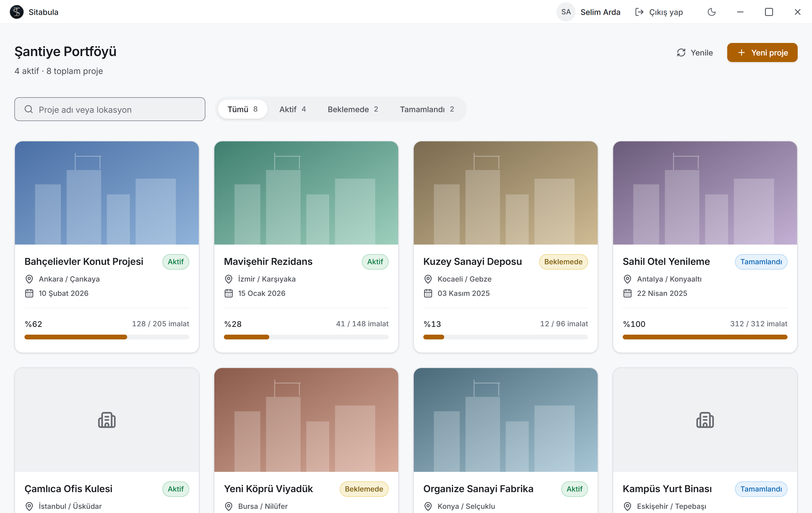Click the calendar icon beside 10 Şubat 2026
The height and width of the screenshot is (513, 812).
(x=29, y=293)
